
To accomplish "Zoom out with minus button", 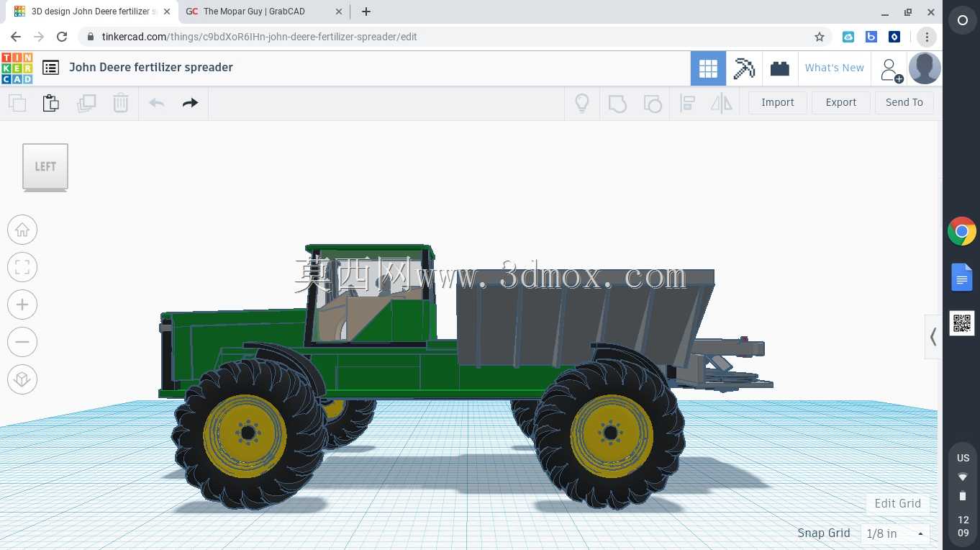I will point(22,342).
